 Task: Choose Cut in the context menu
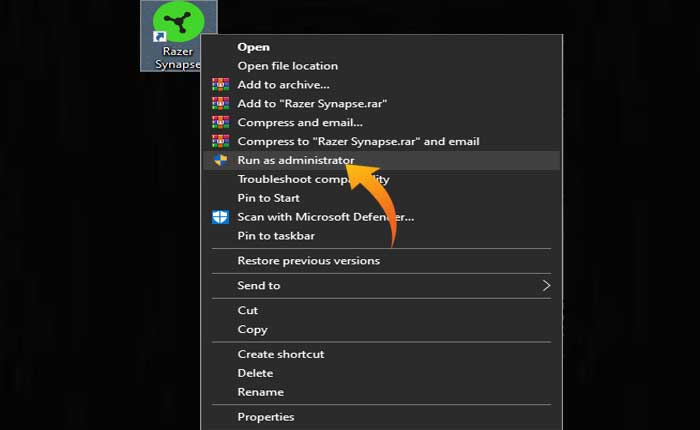pyautogui.click(x=248, y=311)
